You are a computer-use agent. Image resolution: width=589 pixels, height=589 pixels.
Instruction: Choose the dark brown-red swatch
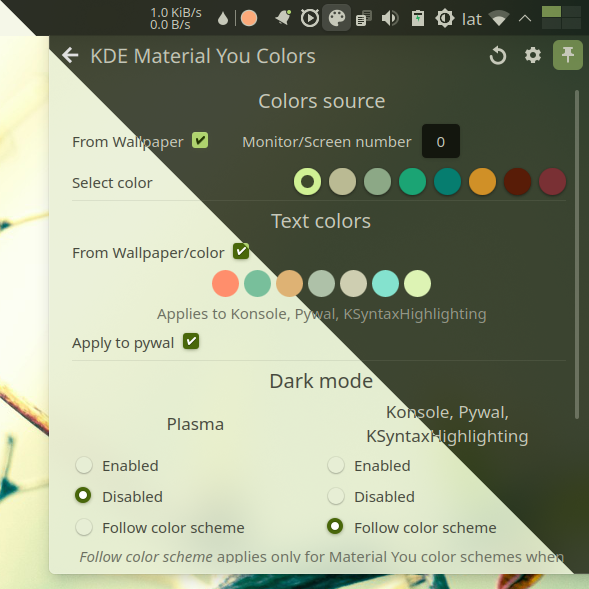point(517,181)
